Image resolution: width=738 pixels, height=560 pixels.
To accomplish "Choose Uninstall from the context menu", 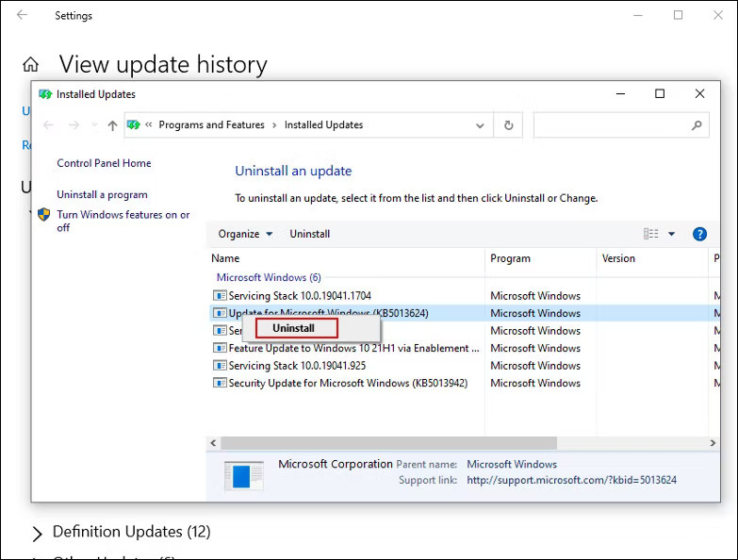I will pos(293,328).
